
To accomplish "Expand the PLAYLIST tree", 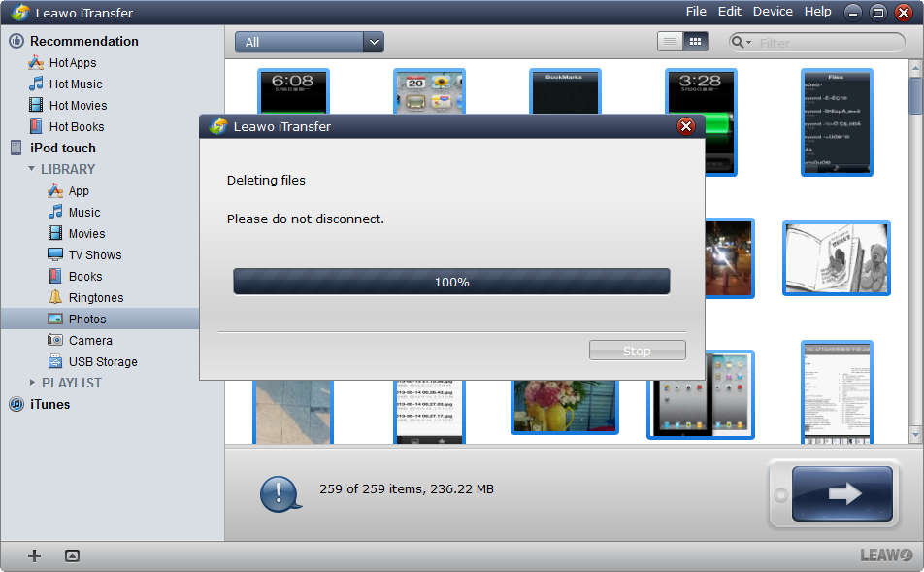I will click(32, 383).
